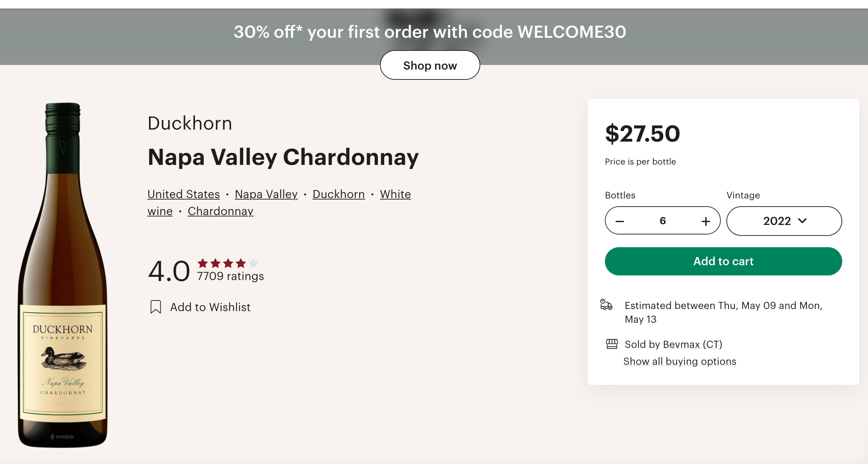Decrease bottle quantity with minus icon
The height and width of the screenshot is (464, 868).
(620, 221)
